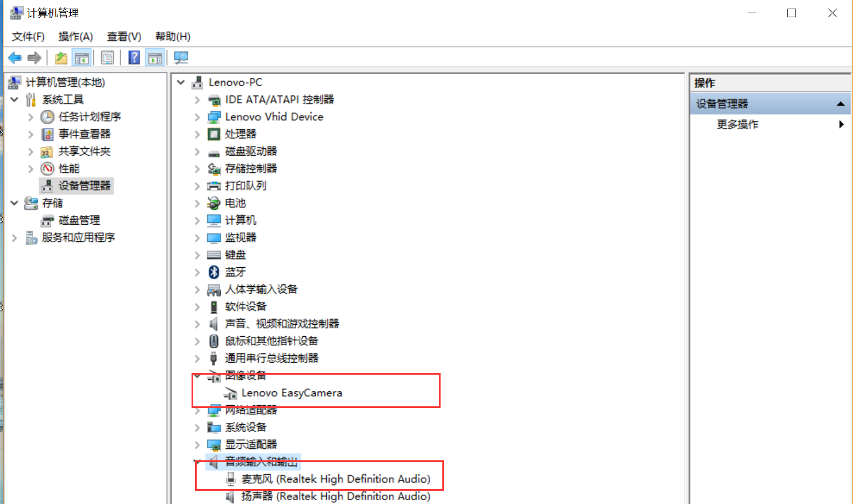This screenshot has width=853, height=504.
Task: Select the 计算机 device category
Action: pos(240,220)
